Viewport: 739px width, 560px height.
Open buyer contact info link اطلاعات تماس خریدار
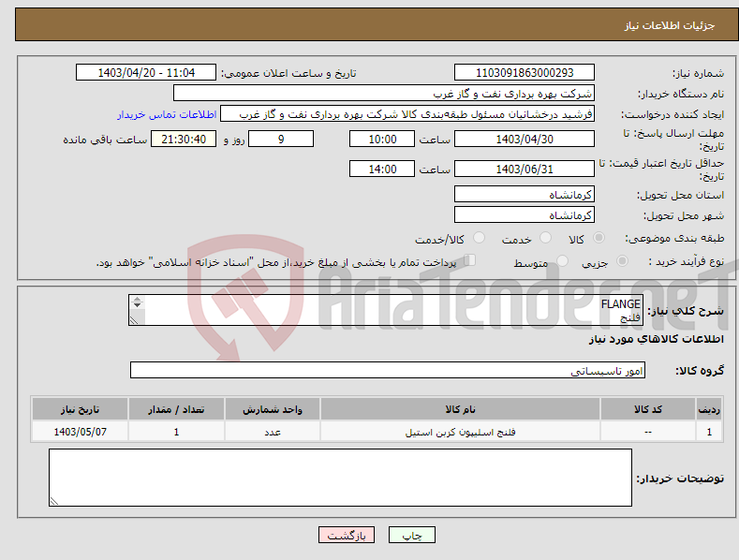[x=167, y=114]
